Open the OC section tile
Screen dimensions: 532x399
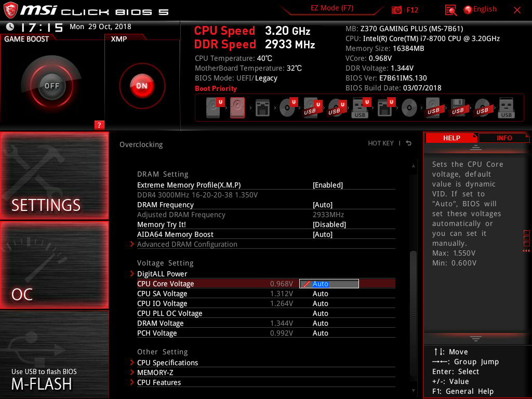[x=54, y=265]
